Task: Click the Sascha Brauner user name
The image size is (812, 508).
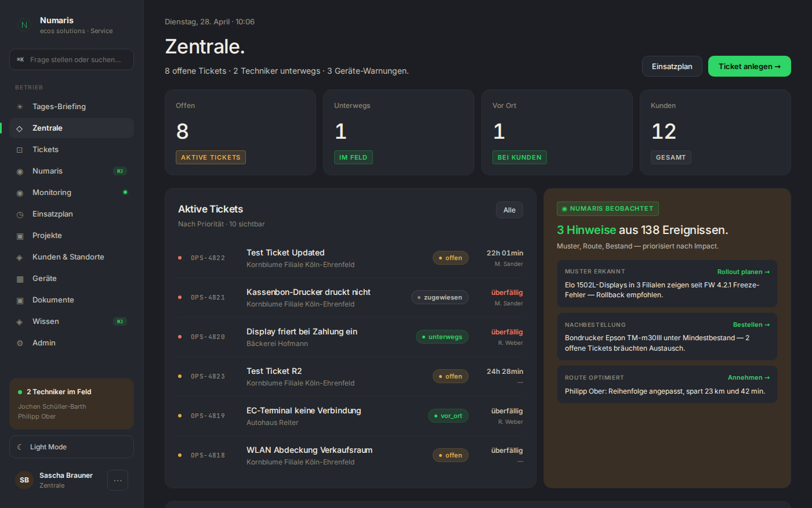Action: pos(66,475)
